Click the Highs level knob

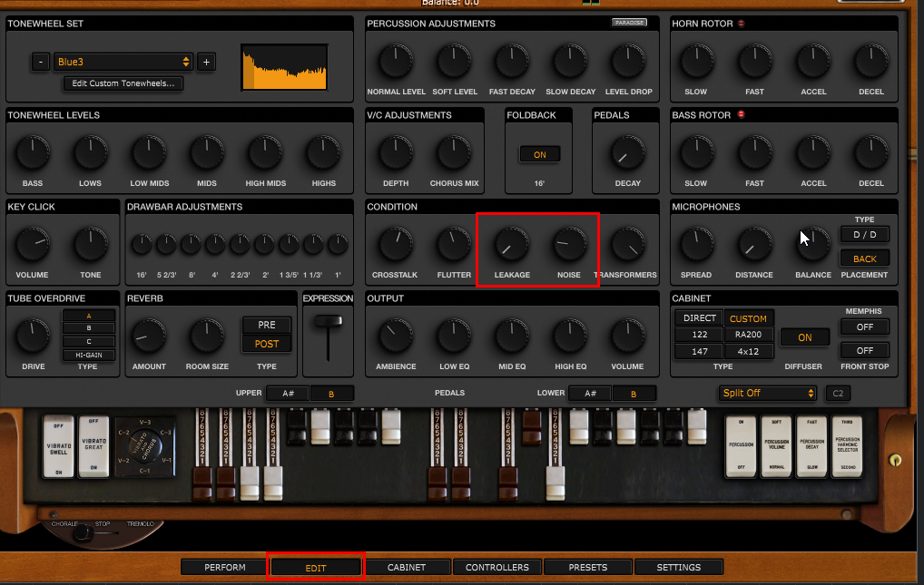coord(323,152)
